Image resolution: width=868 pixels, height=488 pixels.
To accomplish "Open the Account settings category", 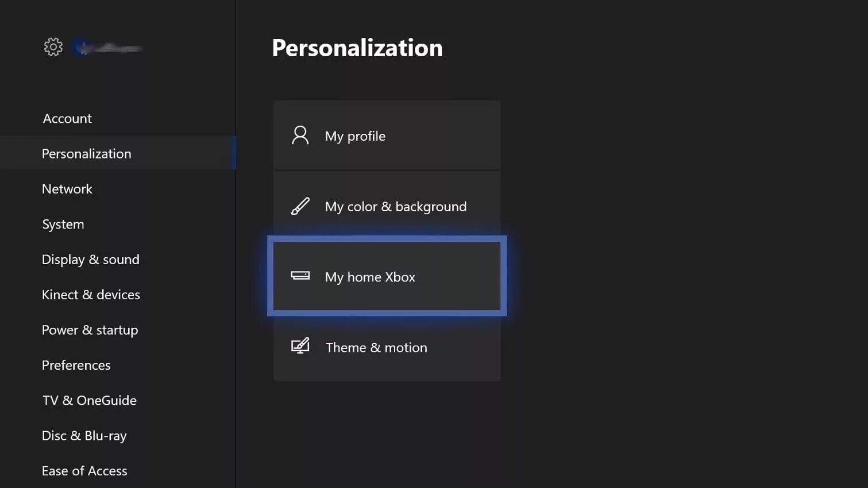I will (67, 118).
